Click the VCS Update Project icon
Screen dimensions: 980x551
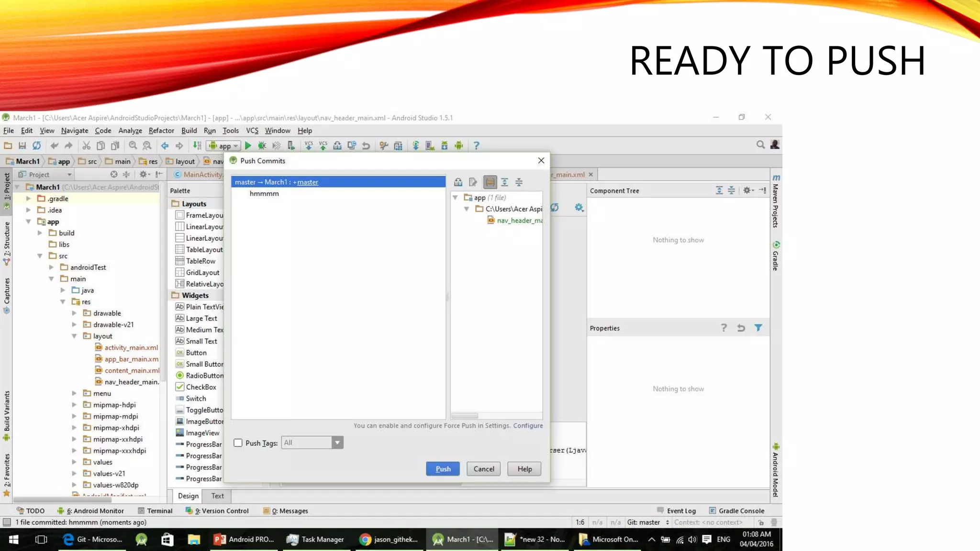[x=309, y=146]
